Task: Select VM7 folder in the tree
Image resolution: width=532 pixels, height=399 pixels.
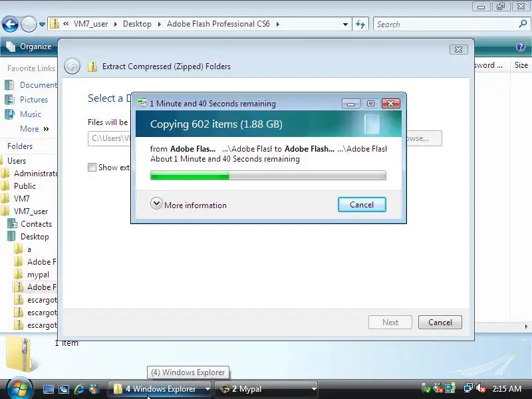Action: pyautogui.click(x=15, y=198)
